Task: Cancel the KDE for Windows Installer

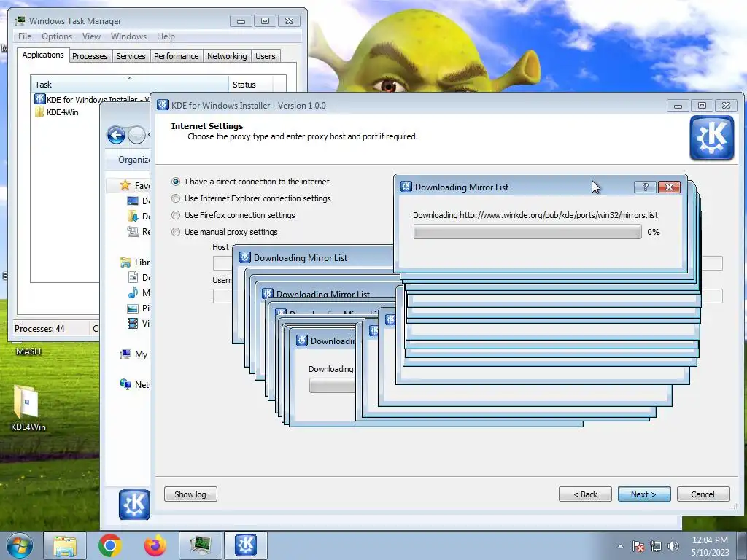Action: [x=703, y=494]
